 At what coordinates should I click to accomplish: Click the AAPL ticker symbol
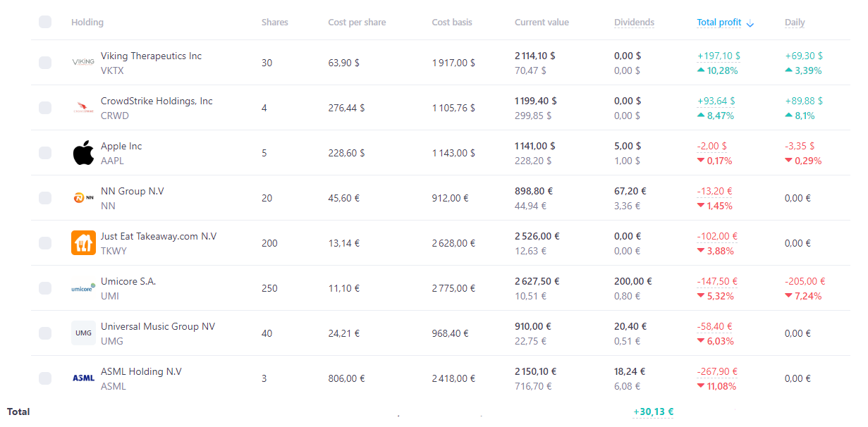click(x=112, y=161)
